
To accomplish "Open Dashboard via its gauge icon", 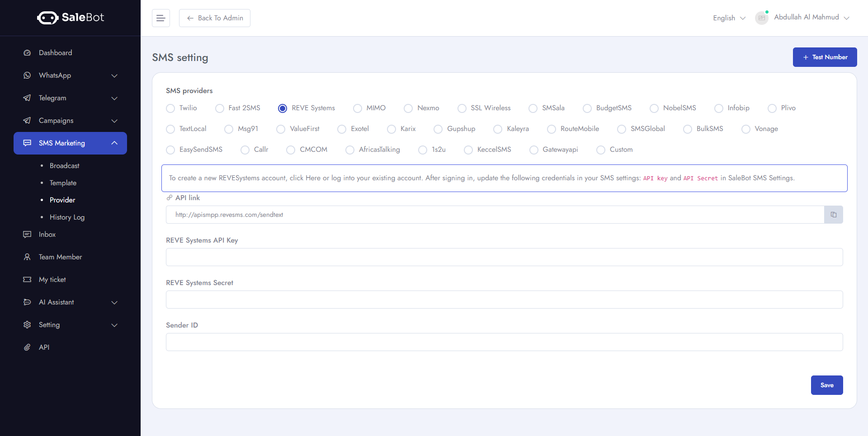I will pos(27,53).
